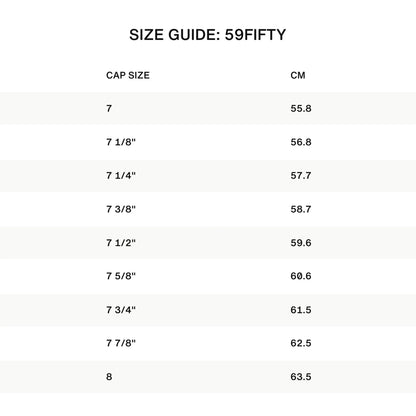The width and height of the screenshot is (416, 416).
Task: Click cap size 7 row label
Action: tap(109, 108)
